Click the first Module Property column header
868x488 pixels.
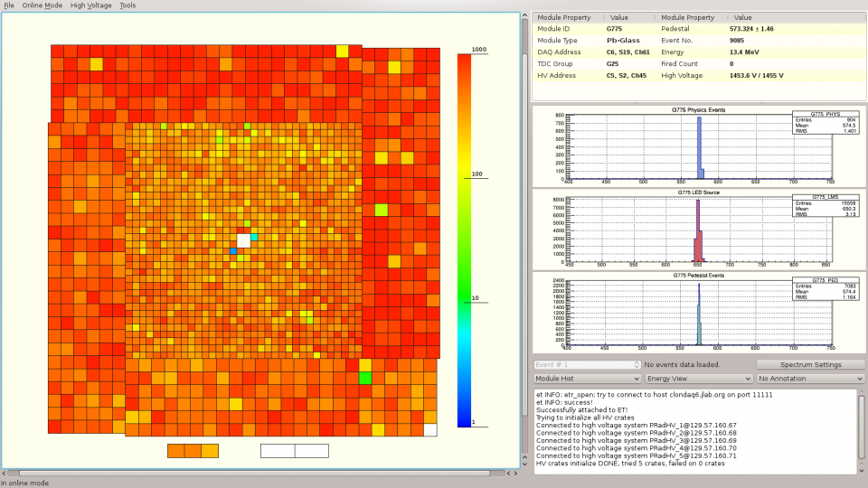563,17
